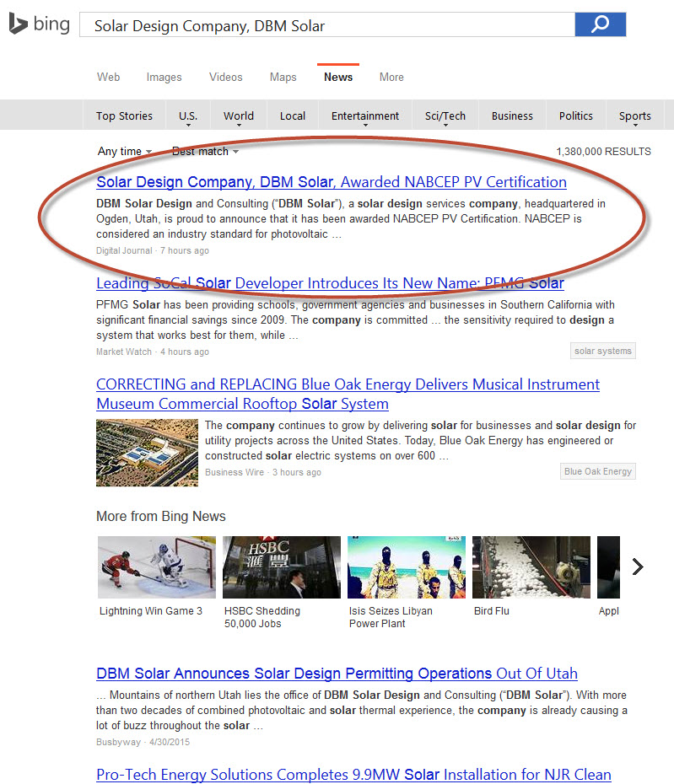The height and width of the screenshot is (784, 674).
Task: Open the Business news category
Action: (x=512, y=115)
